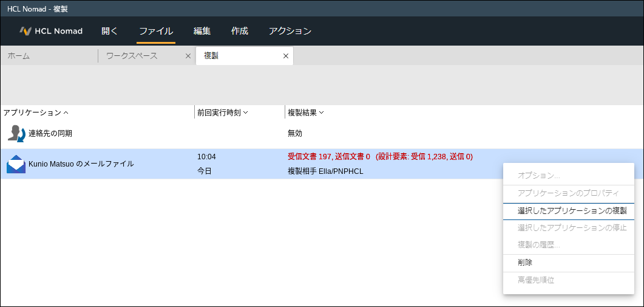The width and height of the screenshot is (644, 307).
Task: Close the ワークスペース tab
Action: pyautogui.click(x=188, y=56)
